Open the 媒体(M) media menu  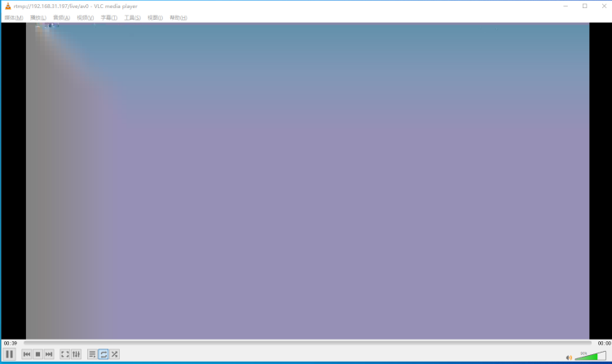point(14,18)
